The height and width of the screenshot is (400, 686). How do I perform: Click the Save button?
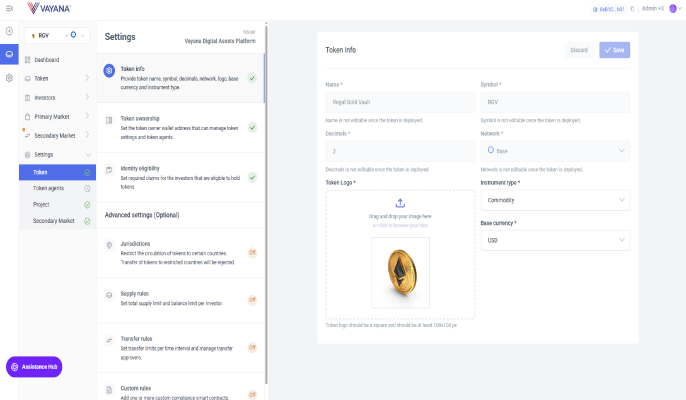coord(614,50)
